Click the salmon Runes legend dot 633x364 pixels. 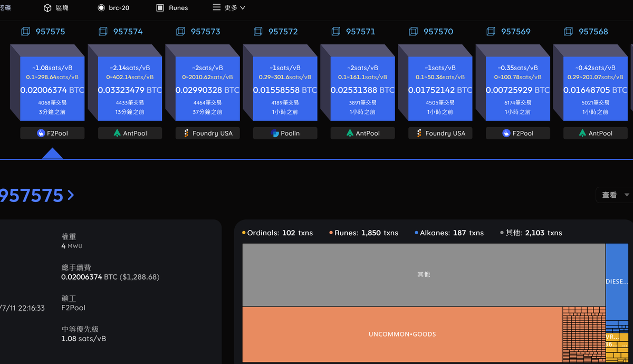331,233
